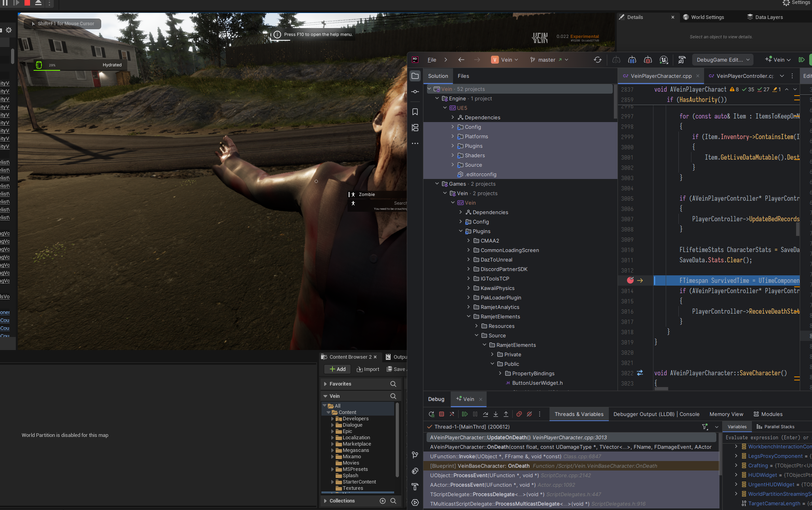Viewport: 812px width, 510px height.
Task: Click the sync refresh arrows icon
Action: pos(598,60)
